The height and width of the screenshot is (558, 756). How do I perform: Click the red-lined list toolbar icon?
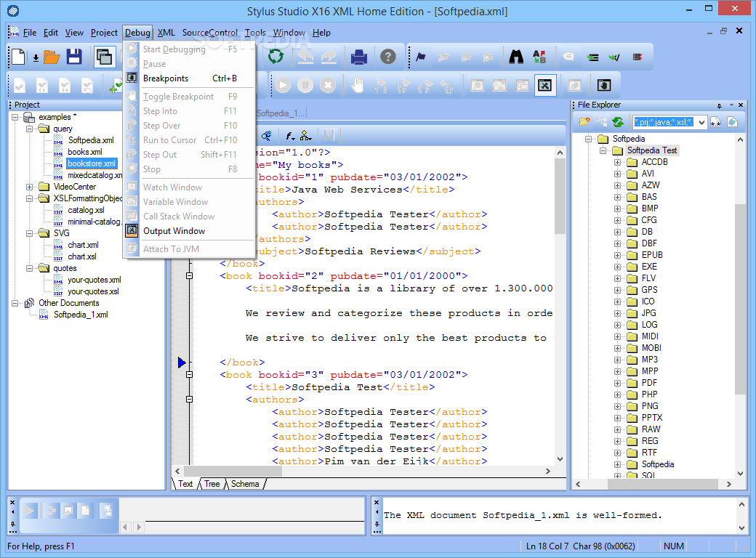(638, 57)
